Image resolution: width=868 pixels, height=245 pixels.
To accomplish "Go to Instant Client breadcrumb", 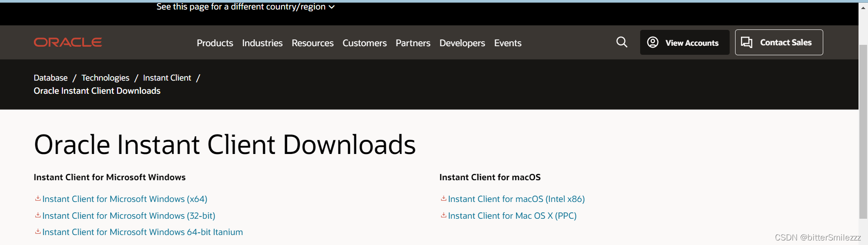I will 167,78.
